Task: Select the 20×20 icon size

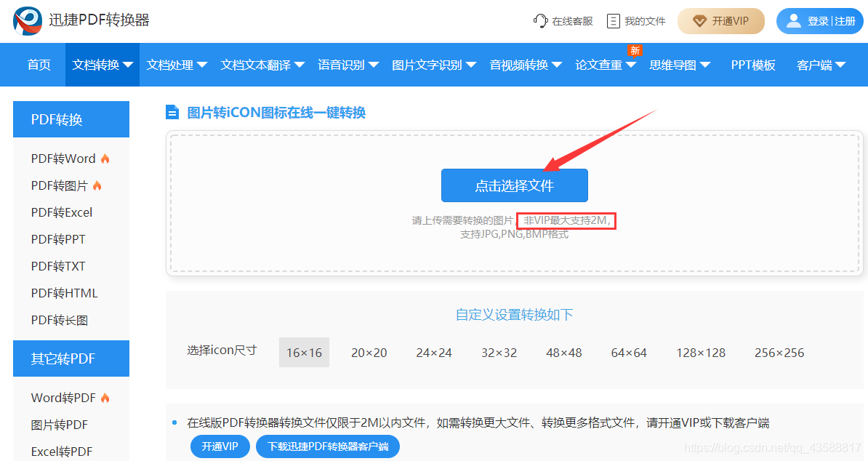Action: click(x=369, y=353)
